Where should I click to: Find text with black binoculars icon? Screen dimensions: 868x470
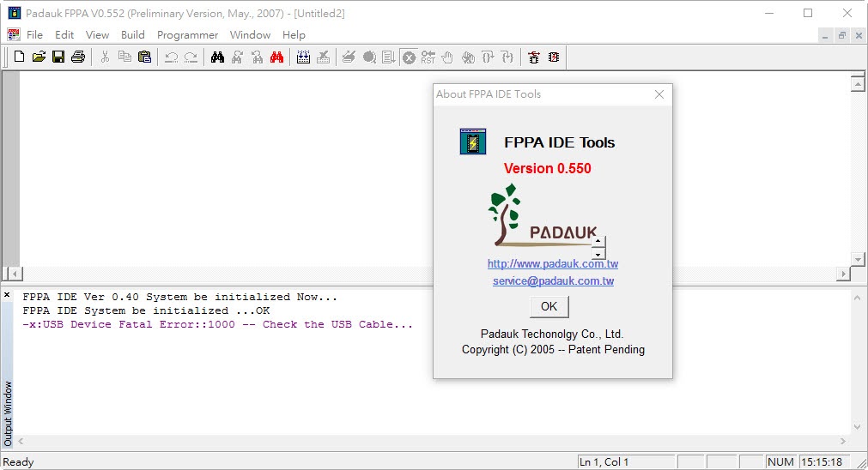click(217, 57)
